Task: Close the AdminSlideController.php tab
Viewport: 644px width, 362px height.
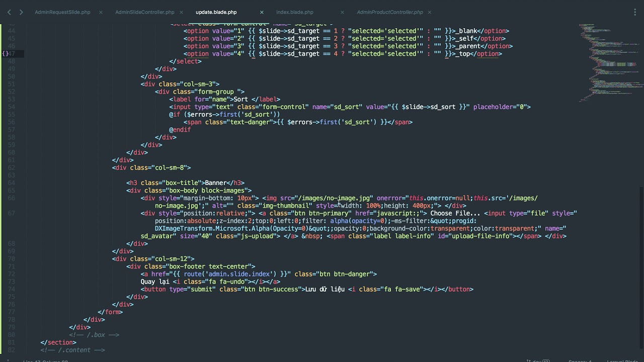Action: [181, 12]
